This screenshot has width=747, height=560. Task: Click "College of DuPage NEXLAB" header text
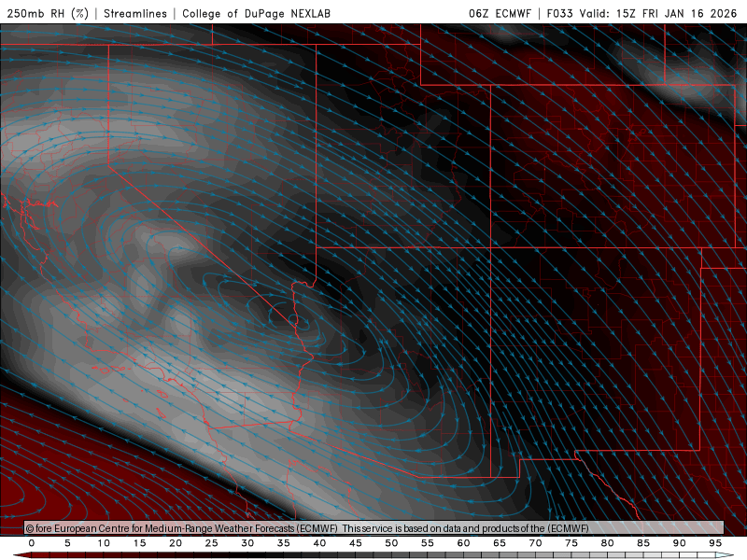256,13
